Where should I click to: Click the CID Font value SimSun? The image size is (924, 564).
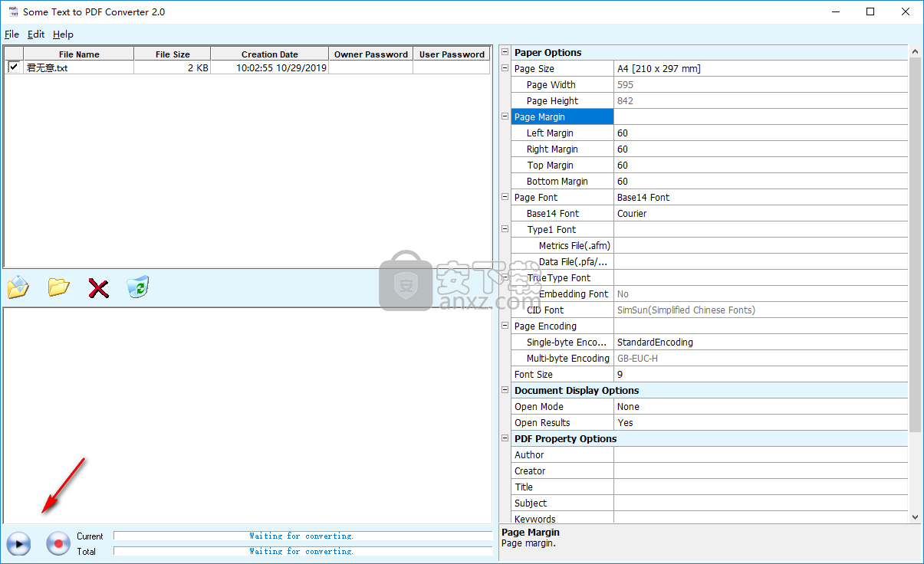[x=761, y=310]
